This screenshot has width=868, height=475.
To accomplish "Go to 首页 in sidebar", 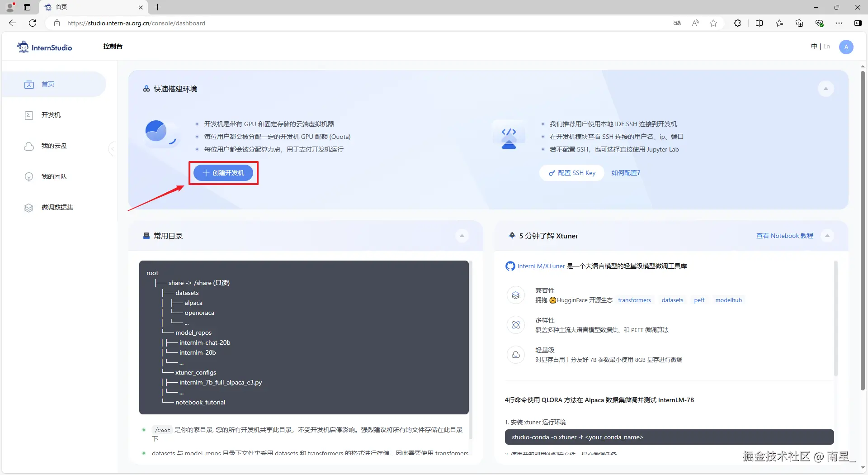I will tap(54, 84).
